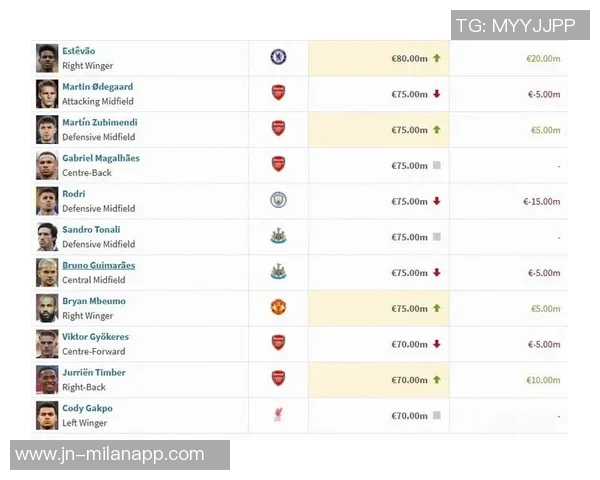The width and height of the screenshot is (600, 480).
Task: Click the Chelsea crest in Estêvão's row
Action: point(278,57)
